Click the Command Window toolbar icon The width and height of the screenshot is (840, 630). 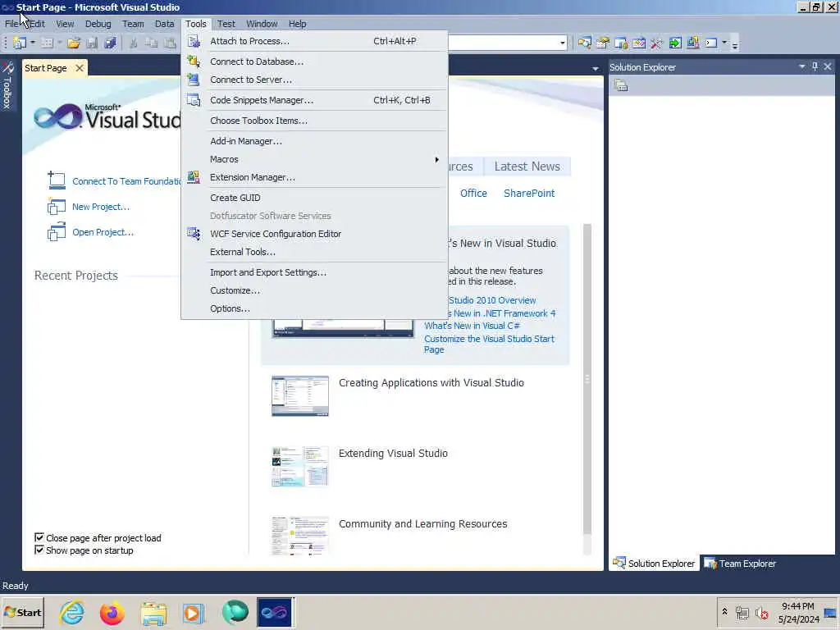pyautogui.click(x=711, y=43)
